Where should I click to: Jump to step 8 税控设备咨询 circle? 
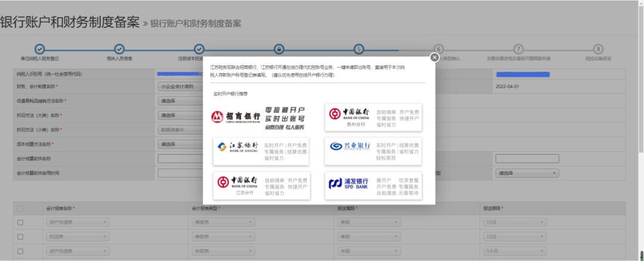coord(599,49)
